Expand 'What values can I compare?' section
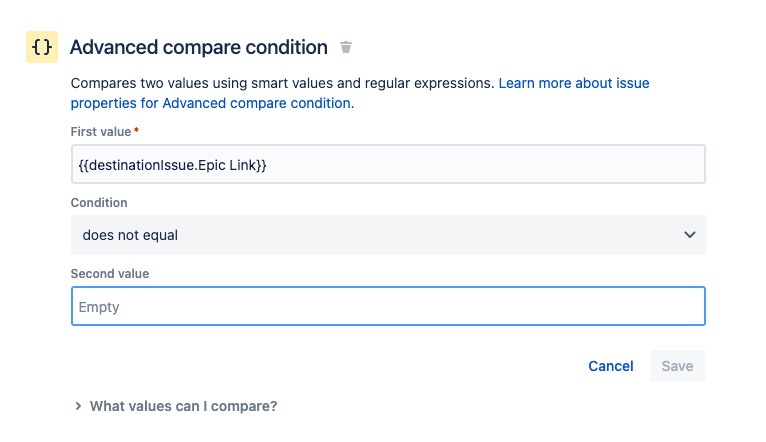The width and height of the screenshot is (766, 442). (x=183, y=406)
